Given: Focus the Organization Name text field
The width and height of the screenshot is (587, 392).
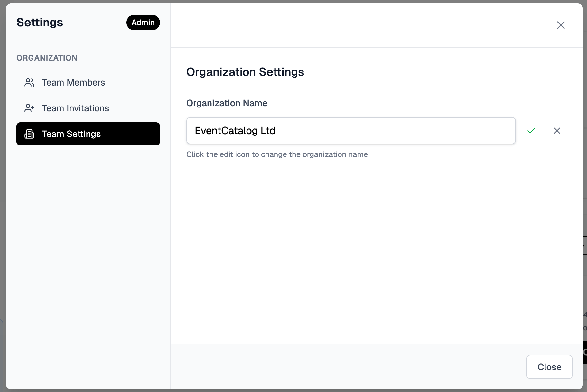Looking at the screenshot, I should coord(351,131).
